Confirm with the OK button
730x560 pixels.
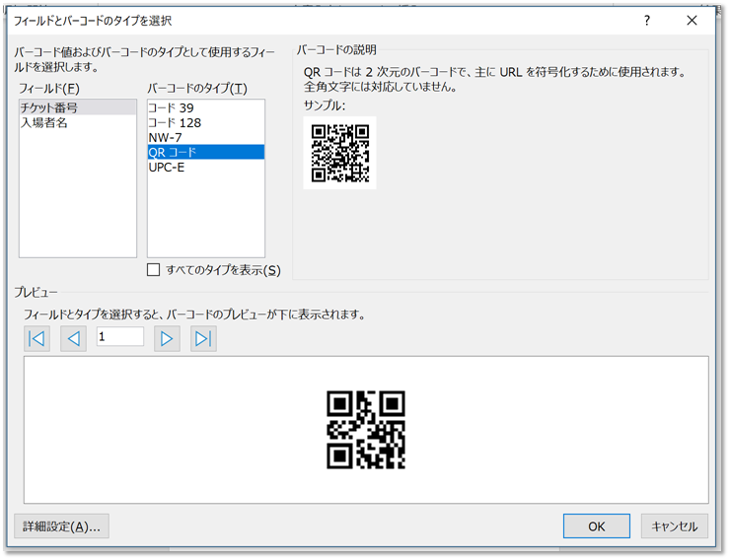point(597,526)
